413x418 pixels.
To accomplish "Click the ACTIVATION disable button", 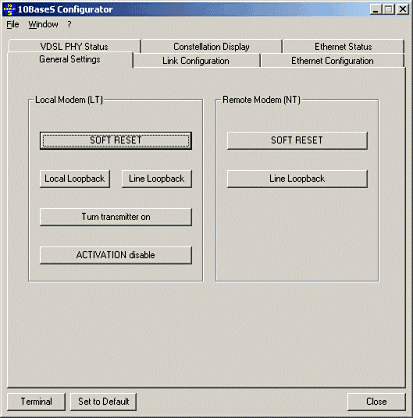I will click(116, 255).
